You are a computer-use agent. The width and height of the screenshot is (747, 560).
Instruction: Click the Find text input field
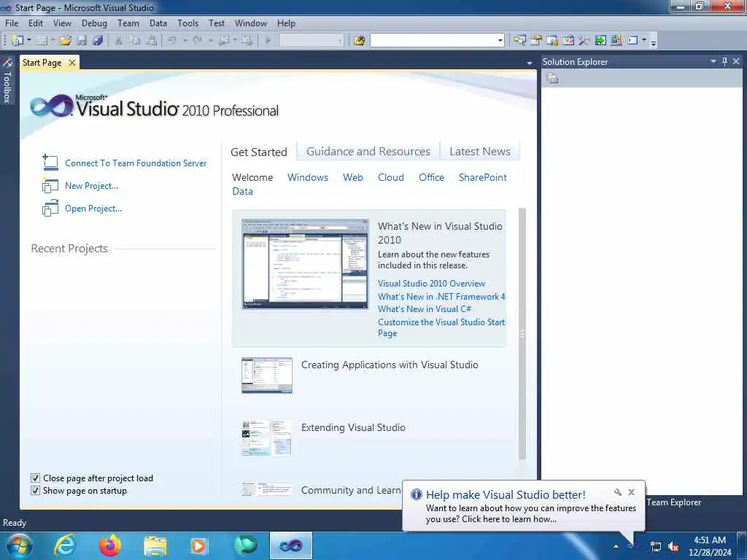click(x=433, y=41)
